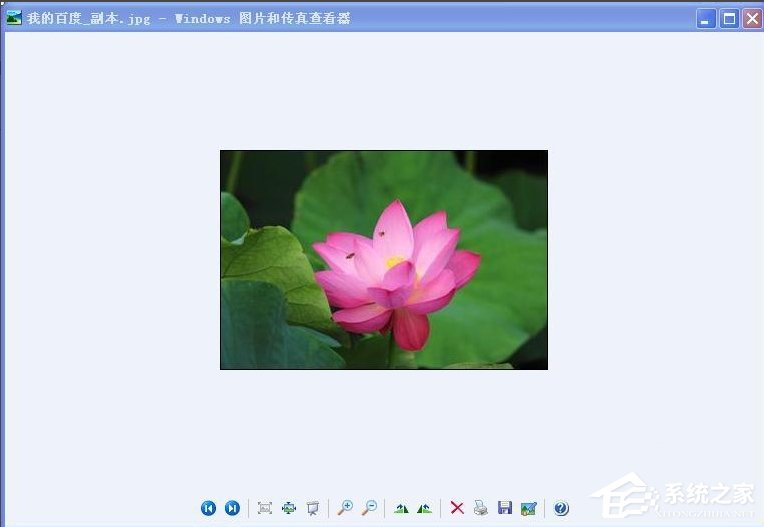The image size is (764, 527).
Task: Go to the previous image
Action: 208,508
